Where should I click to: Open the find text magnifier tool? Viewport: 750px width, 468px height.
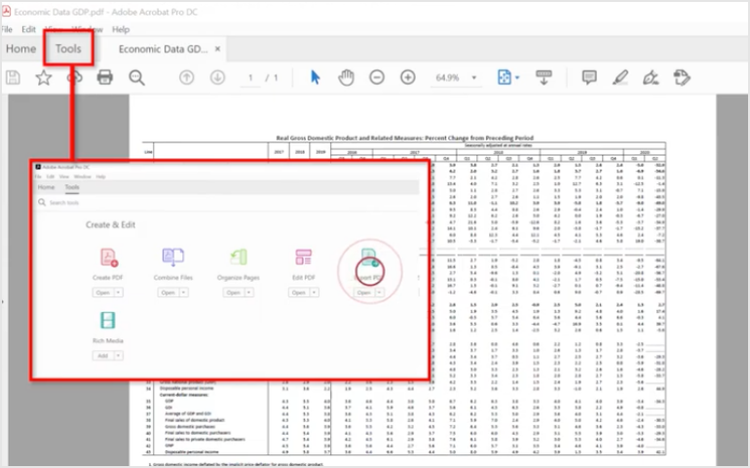(x=136, y=78)
